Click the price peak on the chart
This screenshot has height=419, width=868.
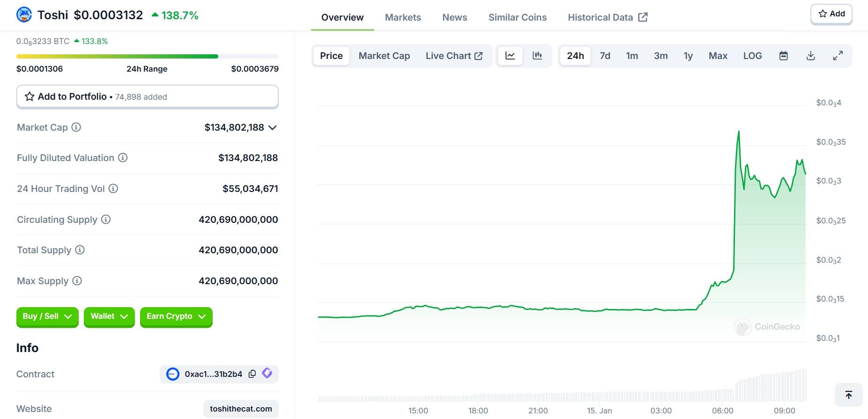739,132
